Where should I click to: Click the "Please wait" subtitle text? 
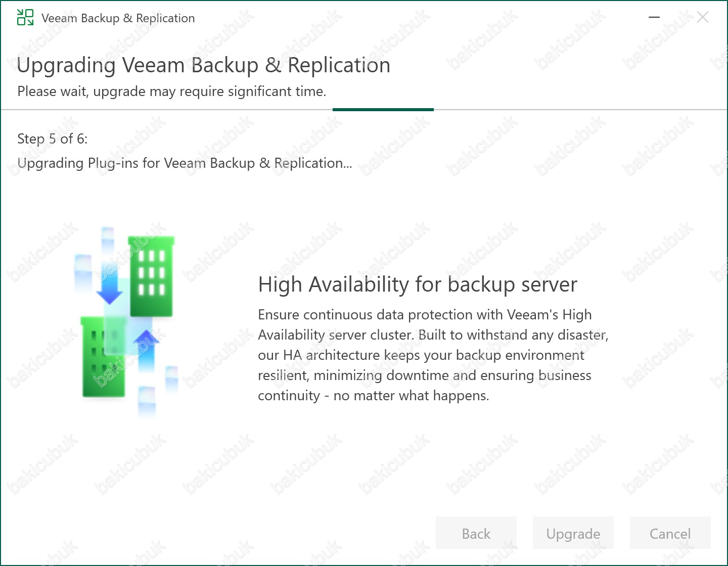tap(171, 91)
